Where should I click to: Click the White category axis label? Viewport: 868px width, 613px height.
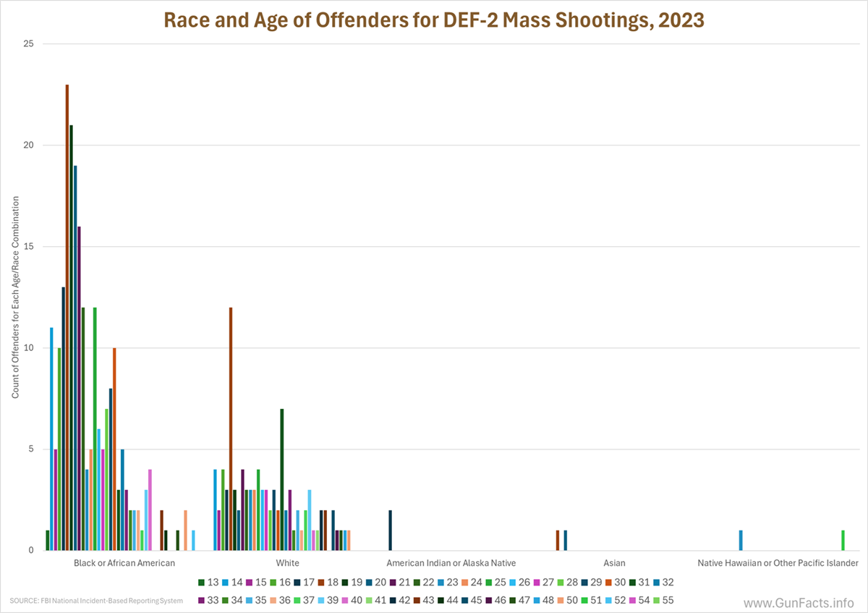click(287, 562)
